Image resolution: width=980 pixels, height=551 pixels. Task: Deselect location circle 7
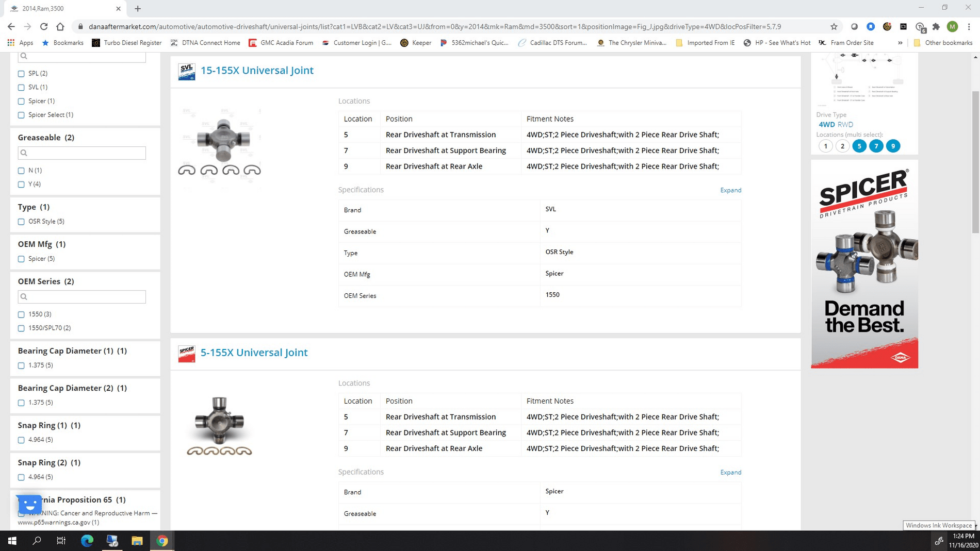(876, 146)
